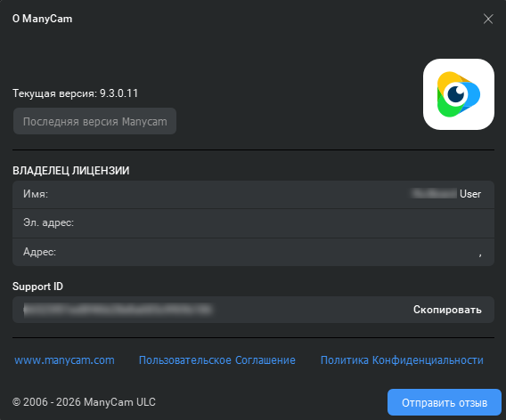The image size is (506, 420).
Task: Click the ВЛАДЕЛЕЦ ЛИЦЕНЗИИ heading
Action: 71,171
